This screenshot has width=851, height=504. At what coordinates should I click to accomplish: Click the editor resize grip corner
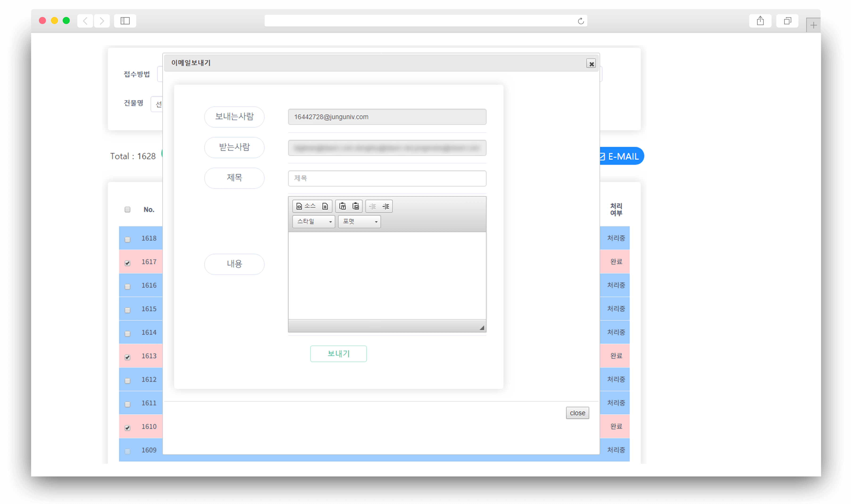(481, 328)
